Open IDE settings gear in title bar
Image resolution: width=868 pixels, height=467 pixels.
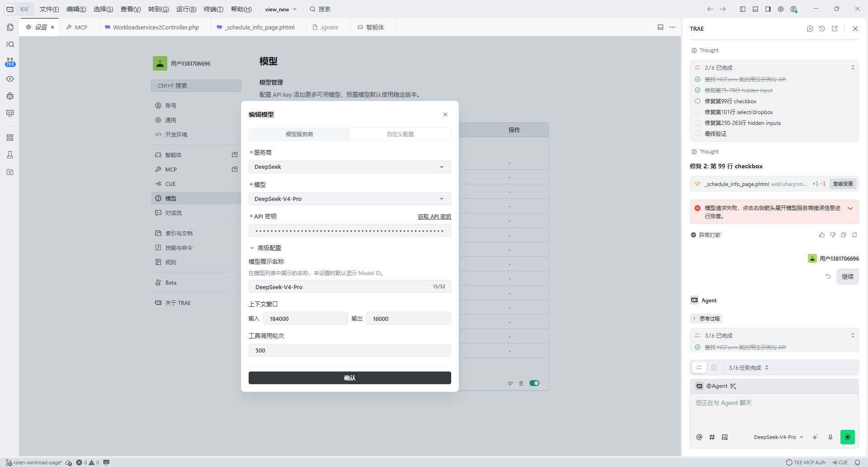(x=781, y=9)
